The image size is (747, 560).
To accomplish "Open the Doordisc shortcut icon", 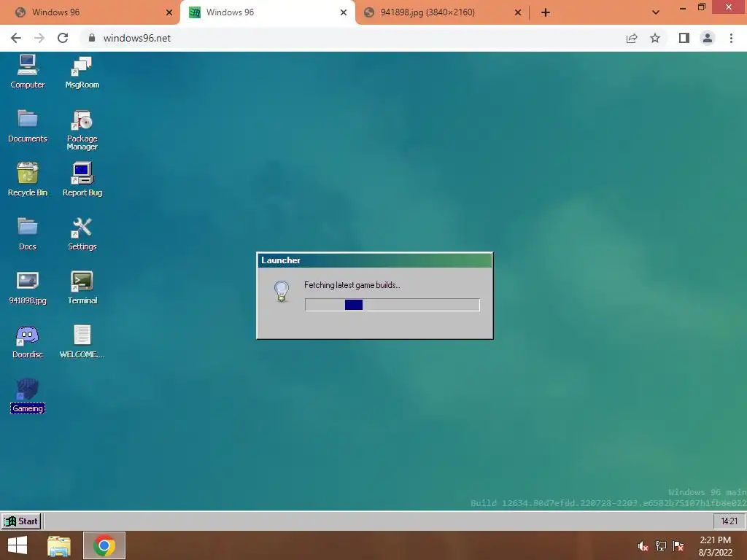I will click(27, 341).
